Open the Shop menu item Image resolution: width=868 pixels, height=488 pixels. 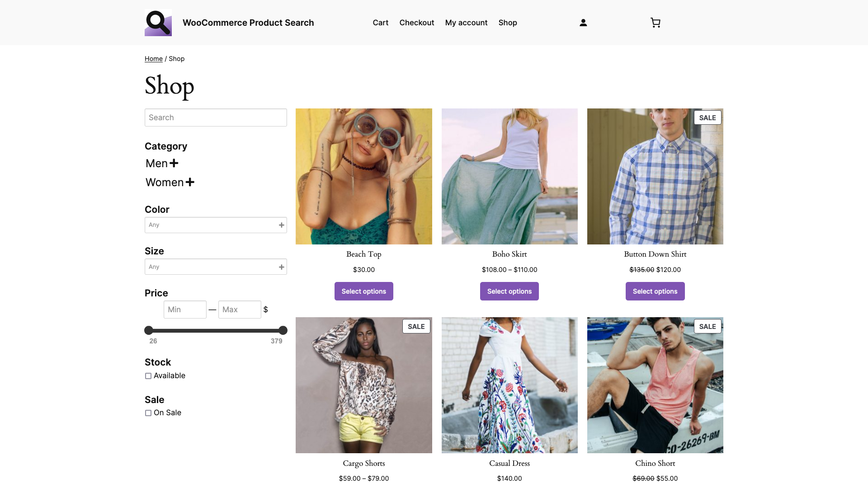point(507,23)
